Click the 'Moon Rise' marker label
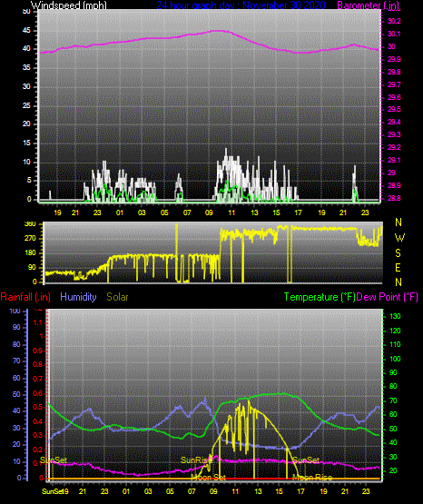The image size is (423, 504). [x=312, y=478]
